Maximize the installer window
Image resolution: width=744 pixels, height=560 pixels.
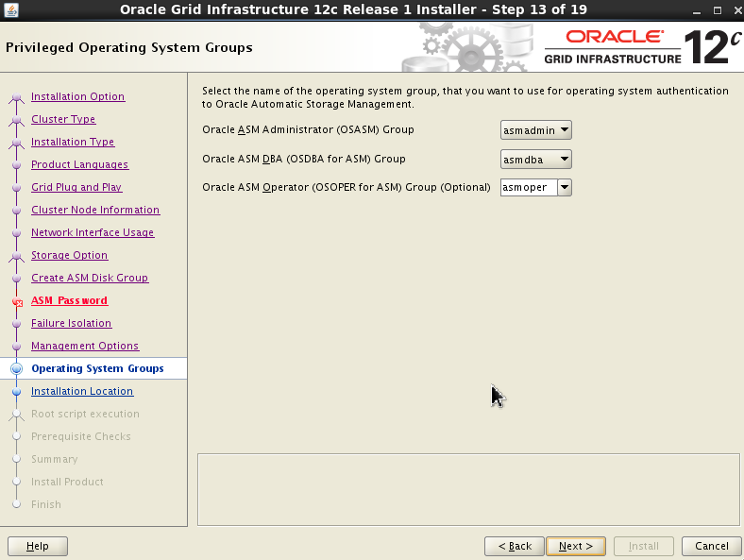718,10
